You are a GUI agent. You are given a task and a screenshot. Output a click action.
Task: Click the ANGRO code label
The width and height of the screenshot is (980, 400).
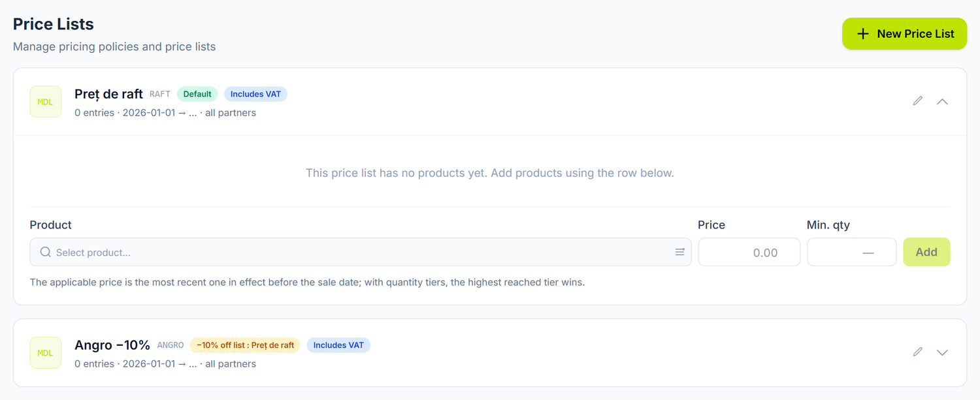tap(171, 346)
